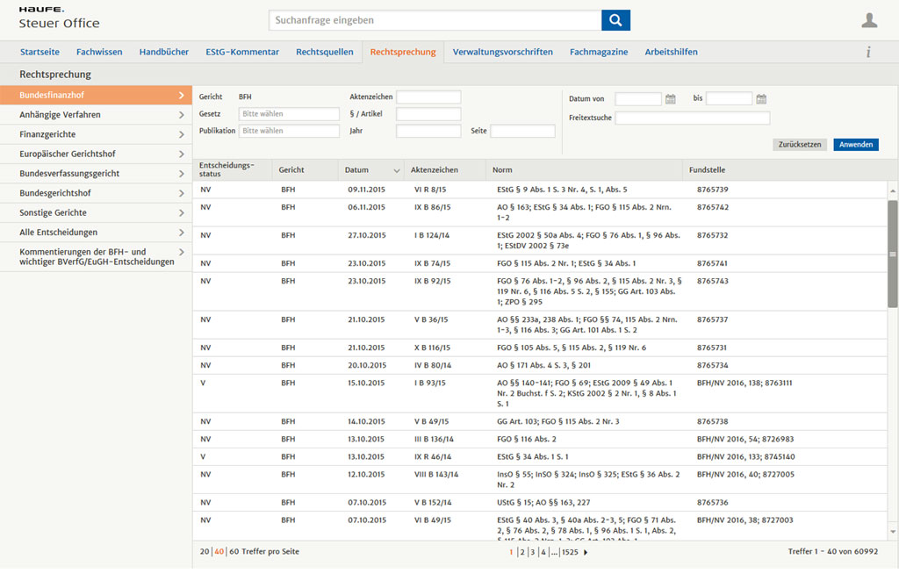Click the info icon in navigation bar
Screen dimensions: 899x588
[x=868, y=52]
